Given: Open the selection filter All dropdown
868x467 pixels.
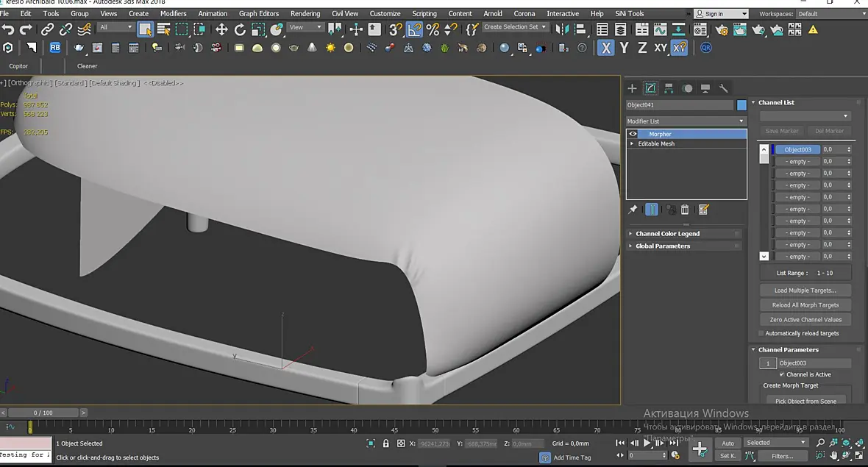Looking at the screenshot, I should 116,27.
